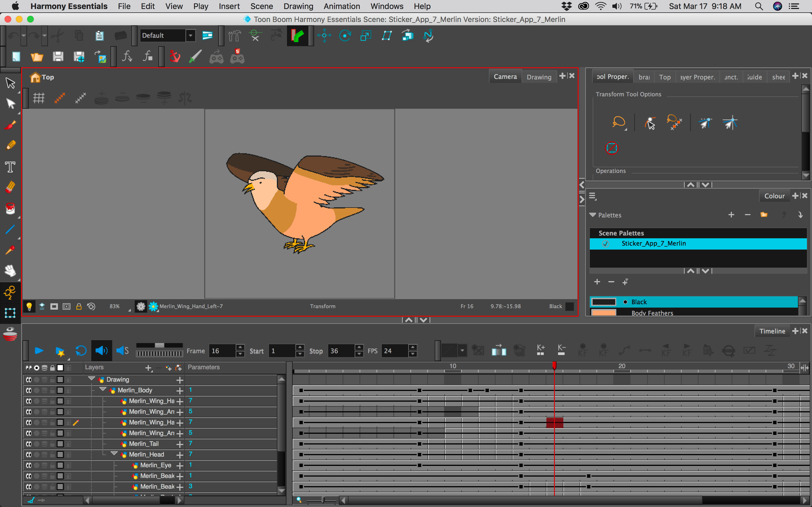The width and height of the screenshot is (812, 507).
Task: Click the Rotate tool in toolbar
Action: click(x=345, y=35)
